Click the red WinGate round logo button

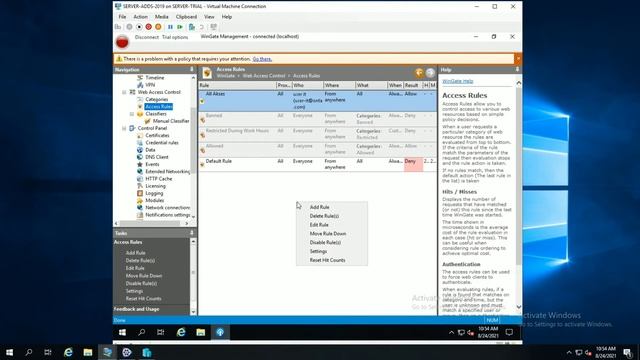click(x=122, y=42)
